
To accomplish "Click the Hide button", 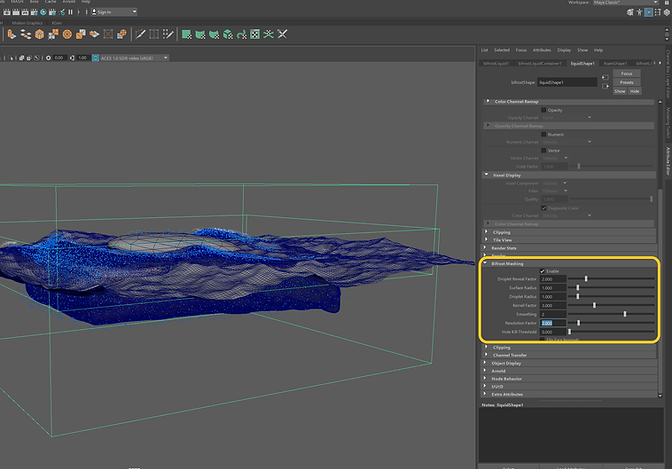I will 634,91.
